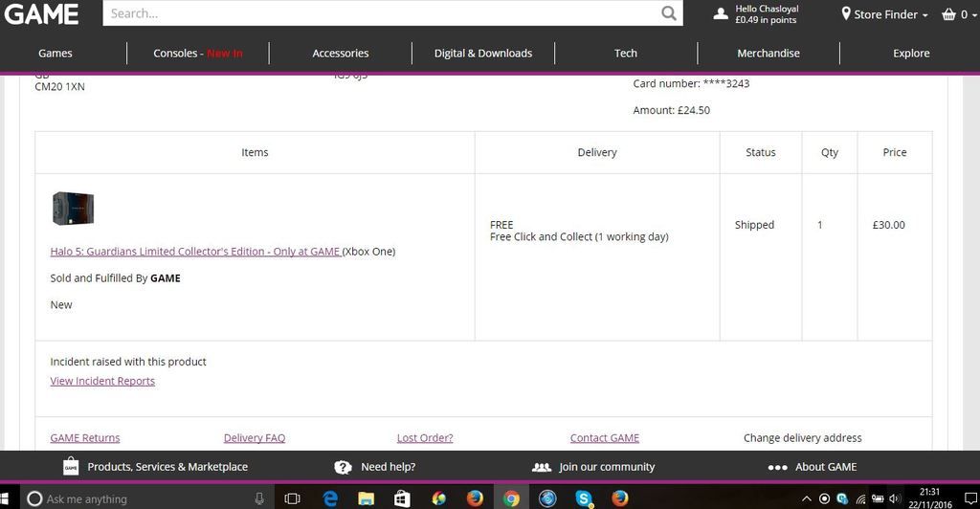This screenshot has height=509, width=980.
Task: Click the search magnifier icon
Action: click(x=669, y=13)
